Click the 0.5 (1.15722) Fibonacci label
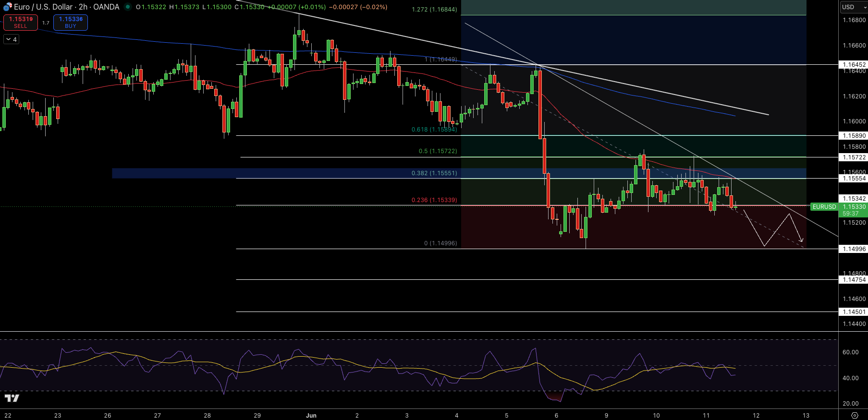The width and height of the screenshot is (868, 420). 438,151
